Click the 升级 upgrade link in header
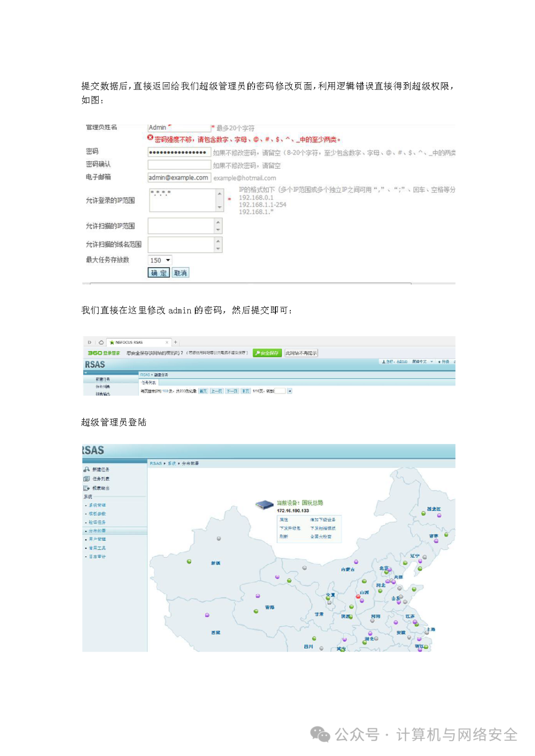 444,361
